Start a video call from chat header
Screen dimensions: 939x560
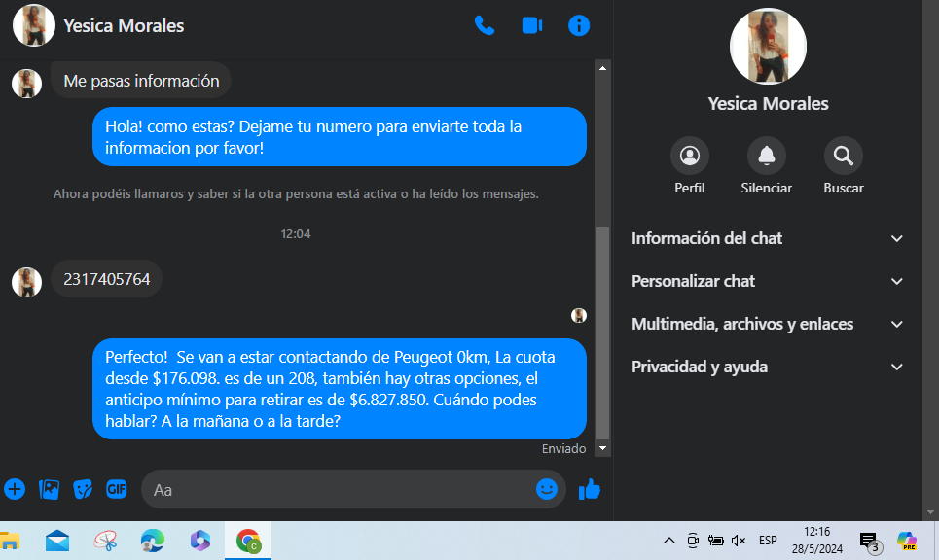(532, 25)
